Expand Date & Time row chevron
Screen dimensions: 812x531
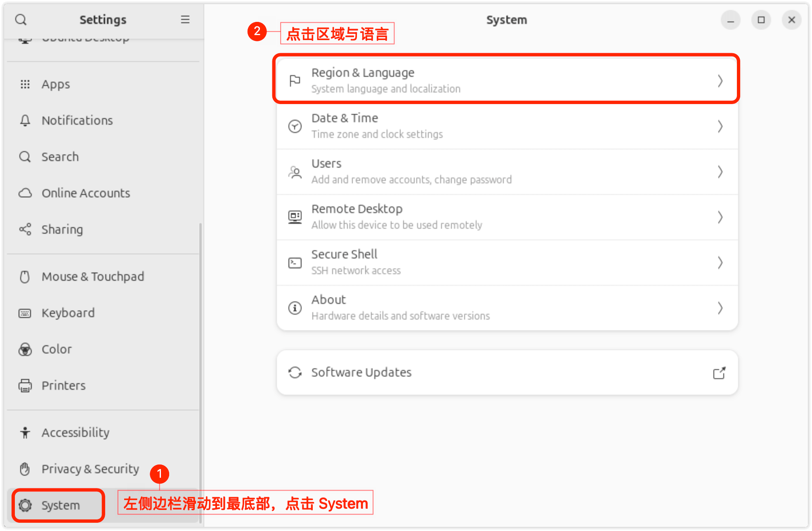pyautogui.click(x=720, y=126)
